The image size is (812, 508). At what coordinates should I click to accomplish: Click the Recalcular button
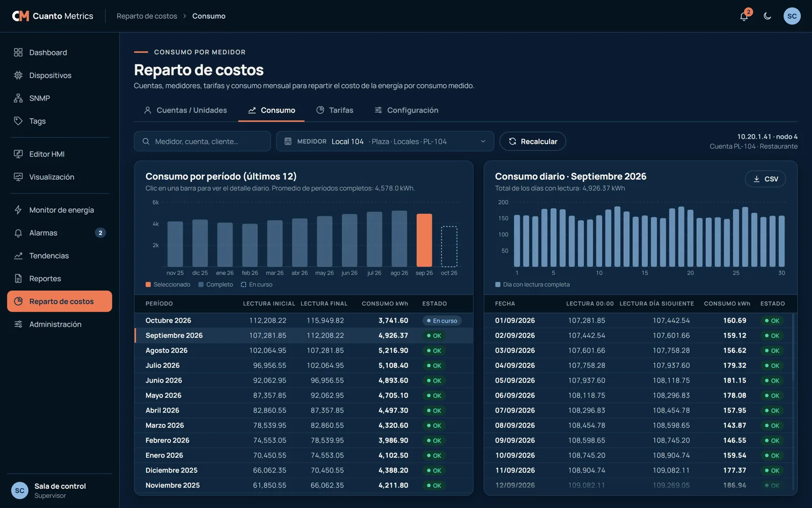(x=533, y=141)
